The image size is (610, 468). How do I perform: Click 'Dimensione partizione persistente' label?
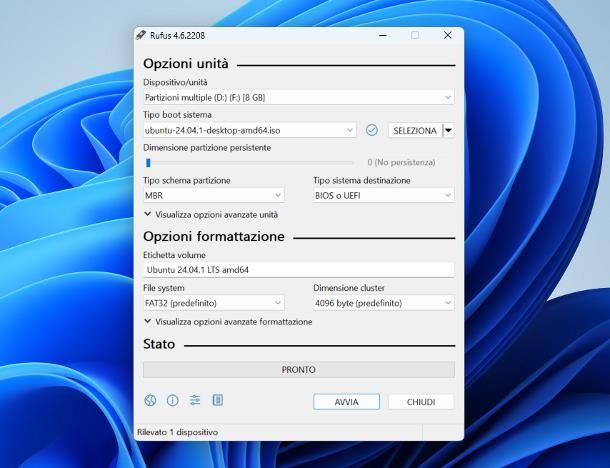207,148
